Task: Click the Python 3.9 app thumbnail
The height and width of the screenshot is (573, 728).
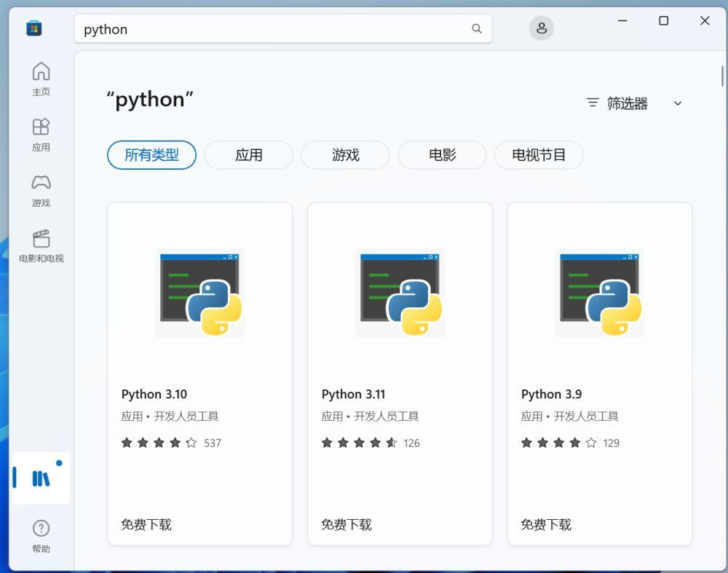Action: point(599,293)
